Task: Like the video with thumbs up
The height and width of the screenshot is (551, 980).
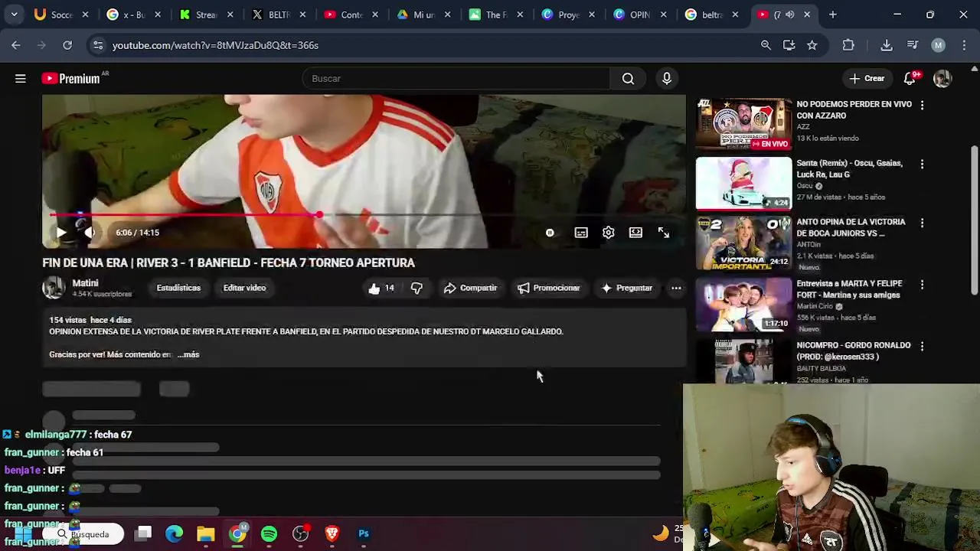Action: click(381, 288)
